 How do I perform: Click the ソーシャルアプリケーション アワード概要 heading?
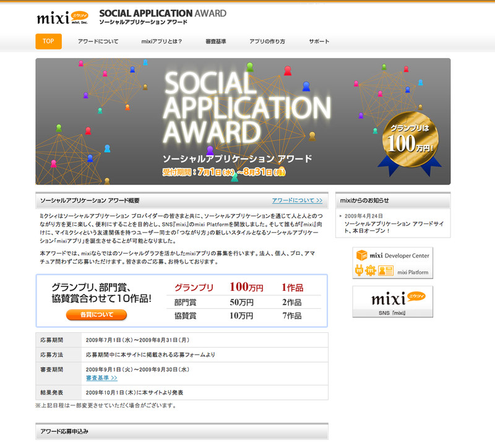click(x=90, y=200)
